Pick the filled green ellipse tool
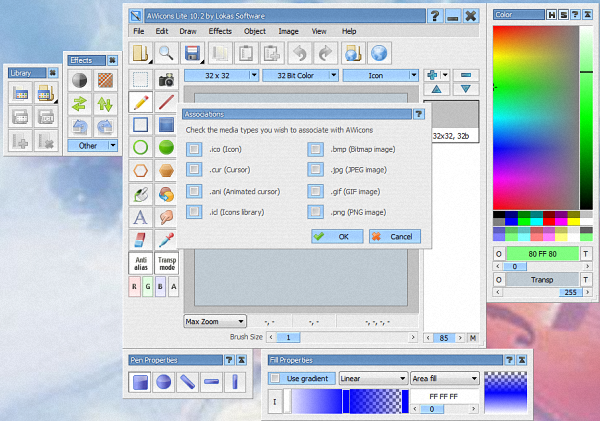This screenshot has height=421, width=600. pos(166,147)
